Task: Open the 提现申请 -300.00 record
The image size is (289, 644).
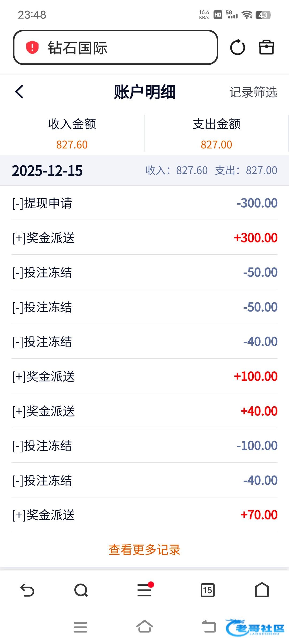Action: pos(144,203)
